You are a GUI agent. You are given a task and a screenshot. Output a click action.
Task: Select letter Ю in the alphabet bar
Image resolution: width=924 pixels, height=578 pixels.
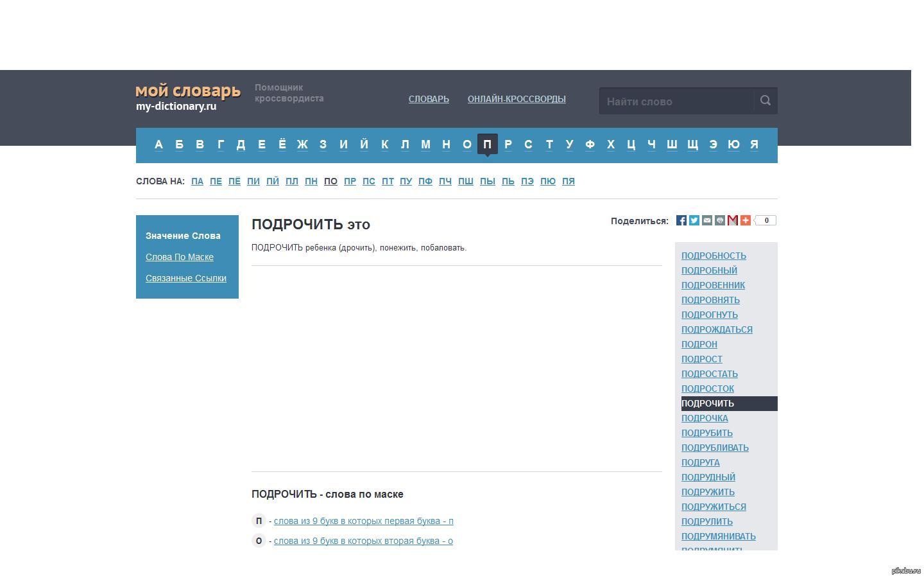733,144
